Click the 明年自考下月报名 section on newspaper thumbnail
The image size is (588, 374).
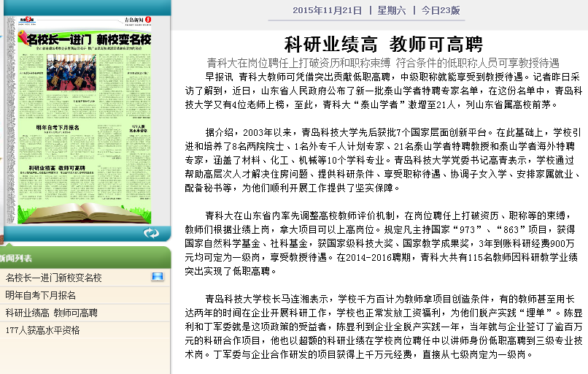coord(58,128)
